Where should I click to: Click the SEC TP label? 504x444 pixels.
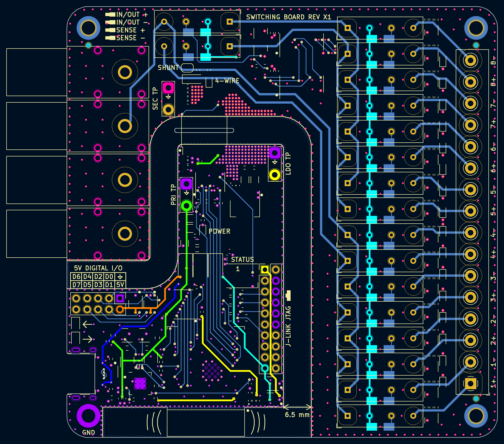[x=155, y=99]
